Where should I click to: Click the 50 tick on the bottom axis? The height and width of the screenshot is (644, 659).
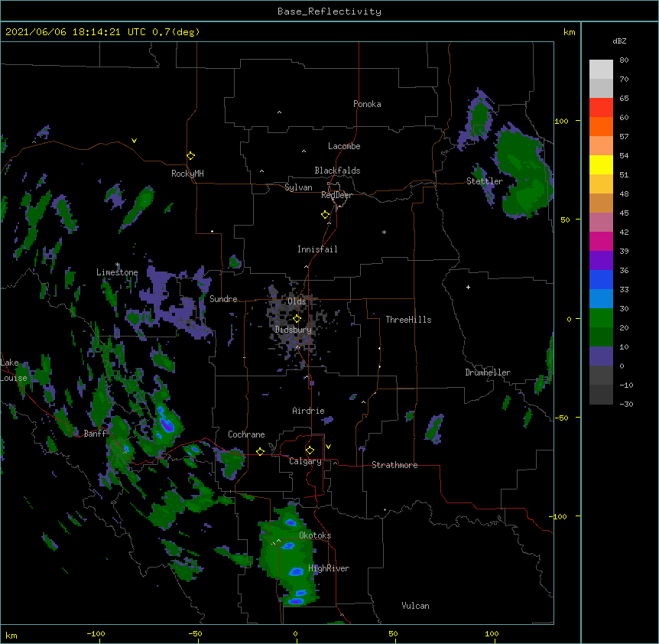tap(393, 633)
